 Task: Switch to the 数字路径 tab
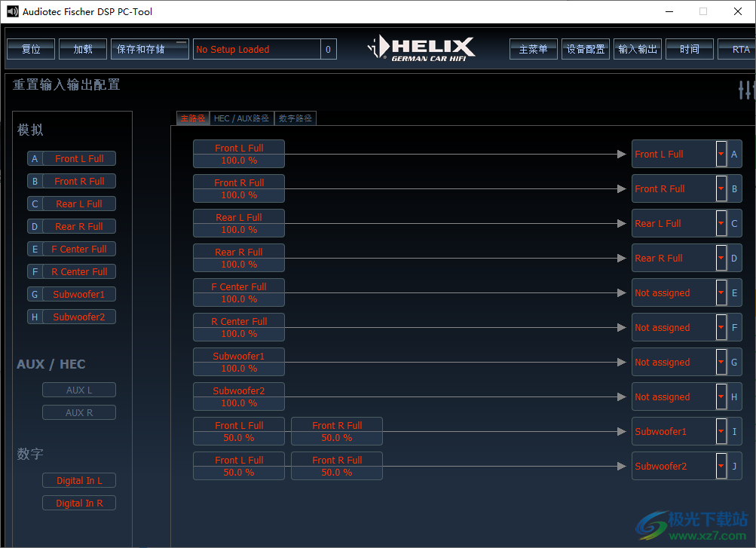[x=295, y=118]
